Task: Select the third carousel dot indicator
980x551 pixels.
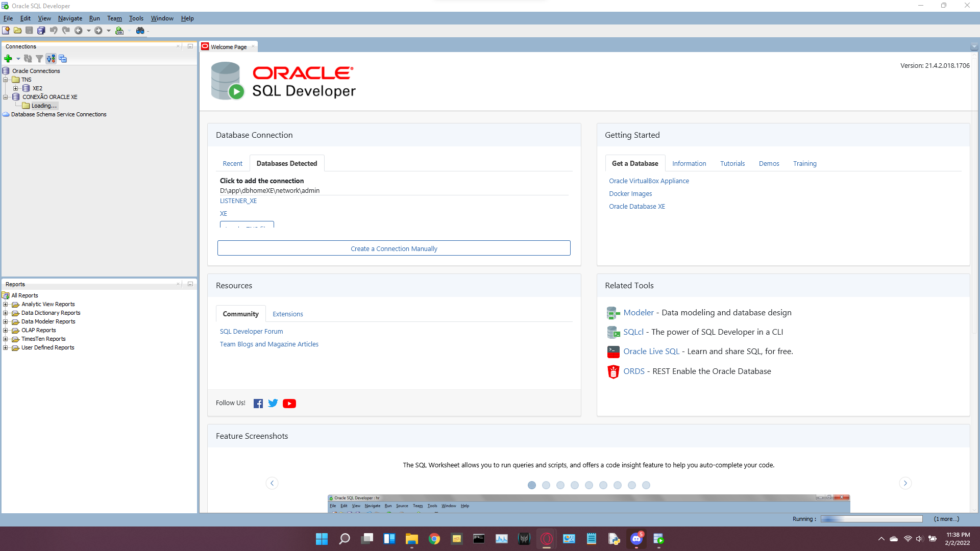Action: pos(560,485)
